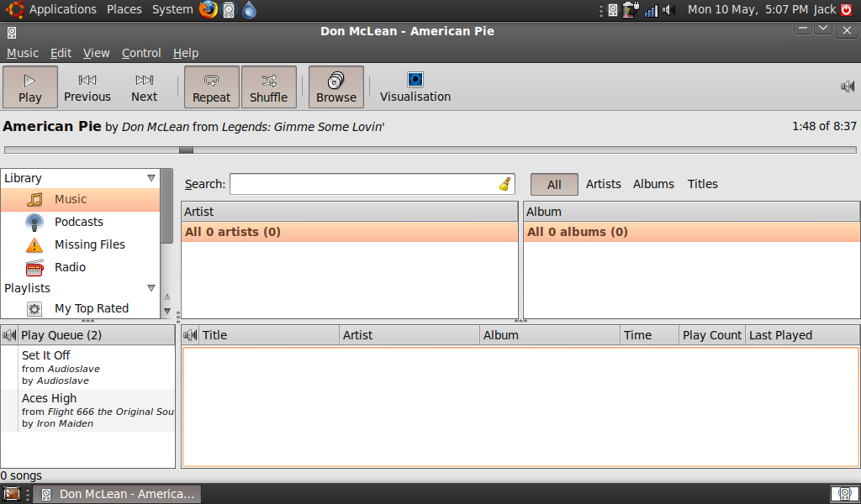This screenshot has width=861, height=504.
Task: Sort tracks by the Time column
Action: (x=650, y=335)
